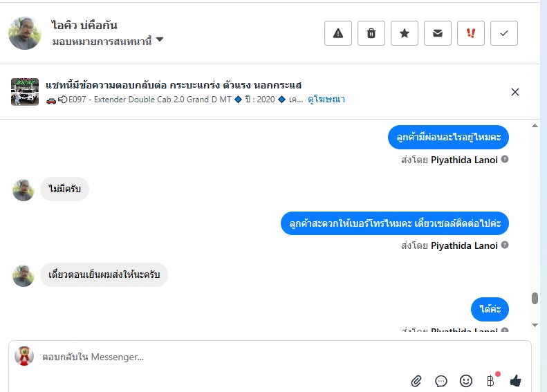Flag conversation as priority with red exclamations

(x=471, y=33)
